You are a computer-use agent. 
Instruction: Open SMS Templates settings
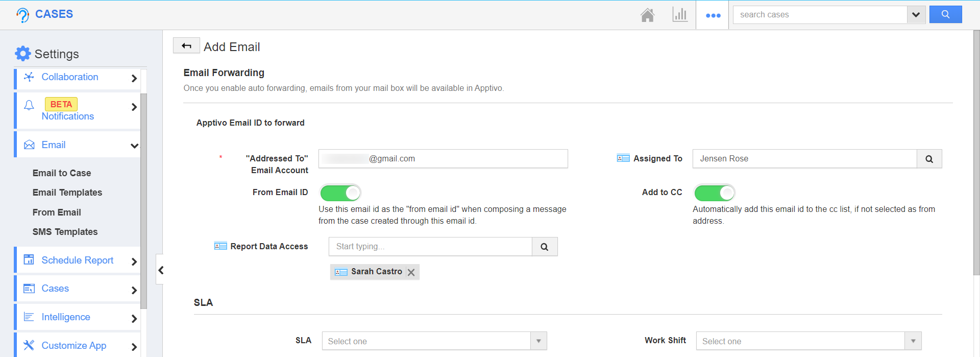[x=65, y=232]
